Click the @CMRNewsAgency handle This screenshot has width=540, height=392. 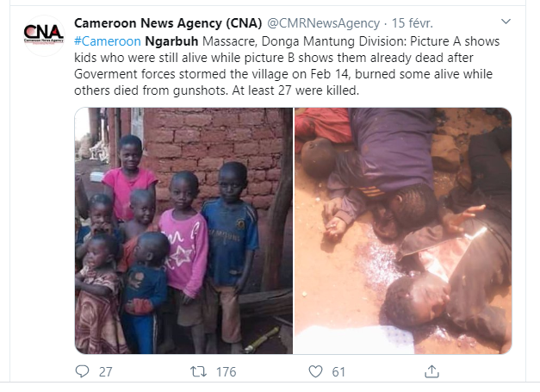tap(323, 23)
